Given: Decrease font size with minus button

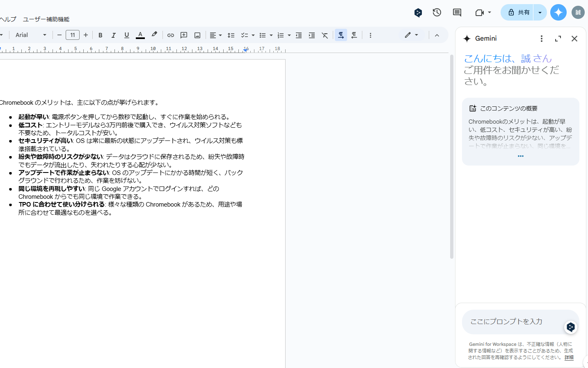Looking at the screenshot, I should click(59, 35).
